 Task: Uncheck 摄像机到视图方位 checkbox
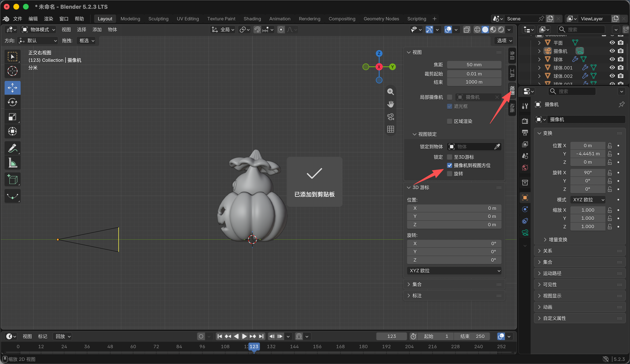point(450,165)
